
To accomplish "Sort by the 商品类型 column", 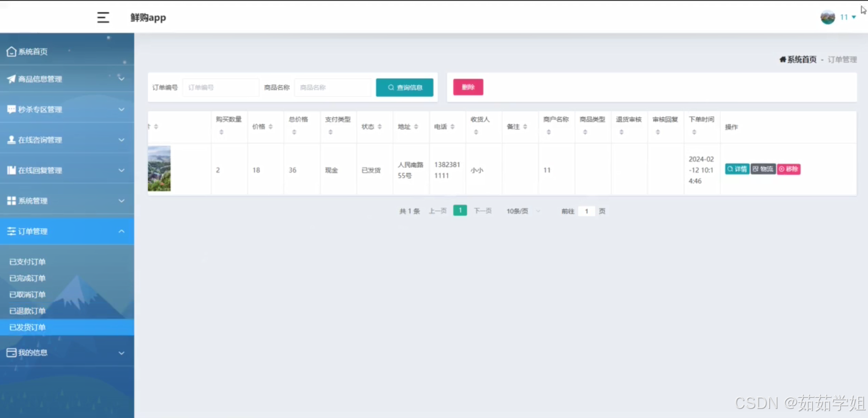I will point(585,132).
